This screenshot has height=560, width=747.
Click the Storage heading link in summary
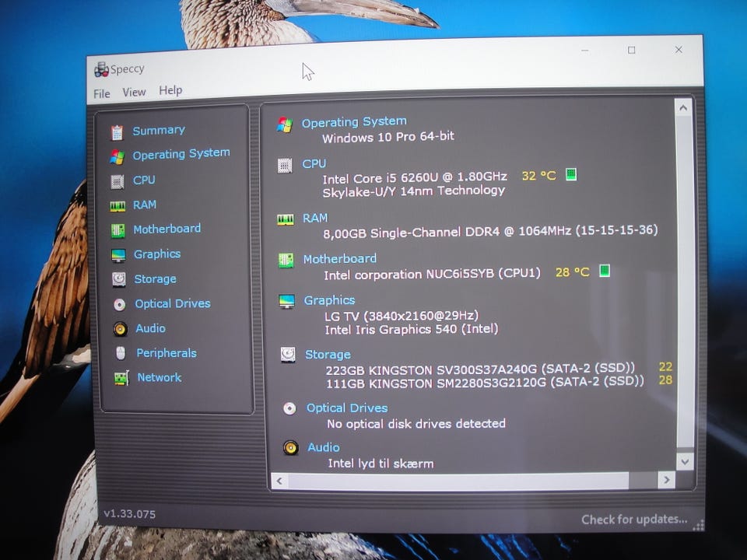pyautogui.click(x=328, y=355)
